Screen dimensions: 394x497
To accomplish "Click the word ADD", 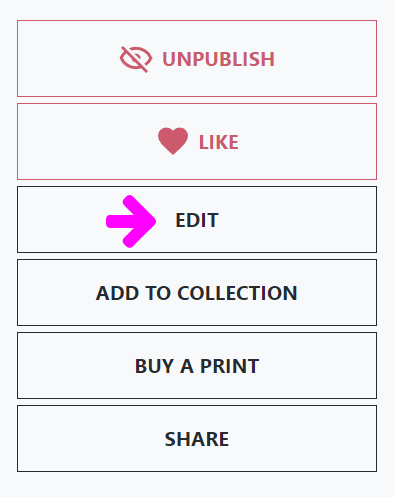I will pos(117,293).
